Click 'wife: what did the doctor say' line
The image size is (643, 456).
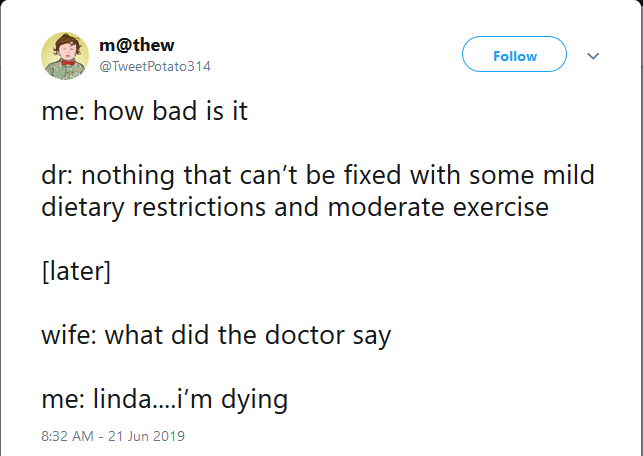pos(216,335)
